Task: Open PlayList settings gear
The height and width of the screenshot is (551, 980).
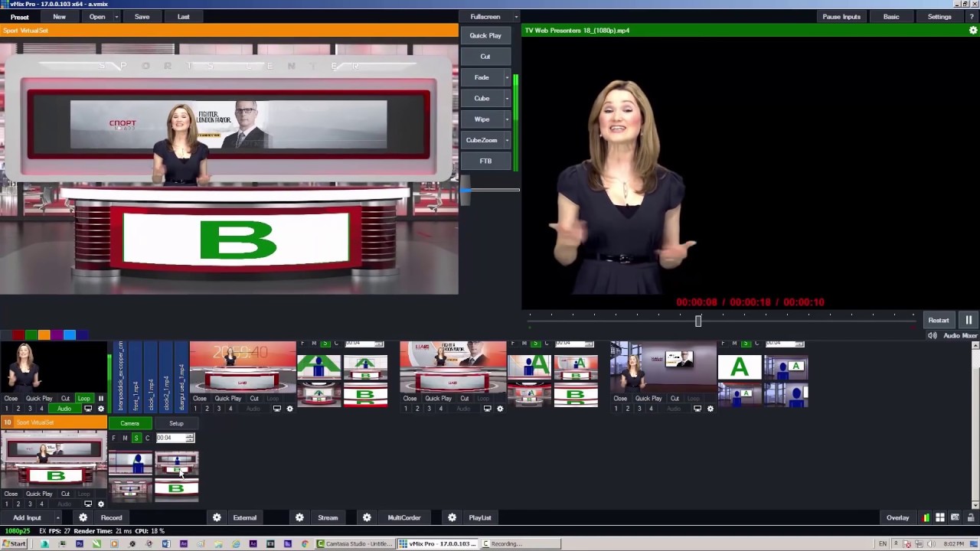Action: pos(452,517)
